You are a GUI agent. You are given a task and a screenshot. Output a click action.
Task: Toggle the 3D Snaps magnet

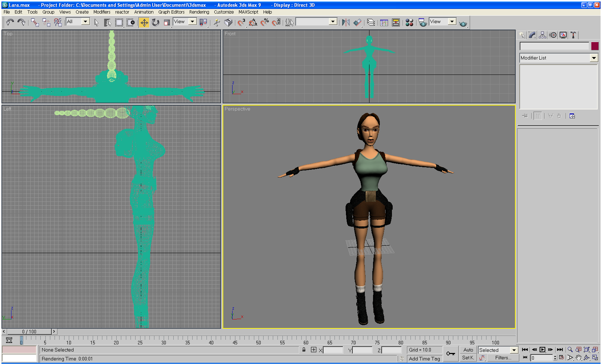241,22
